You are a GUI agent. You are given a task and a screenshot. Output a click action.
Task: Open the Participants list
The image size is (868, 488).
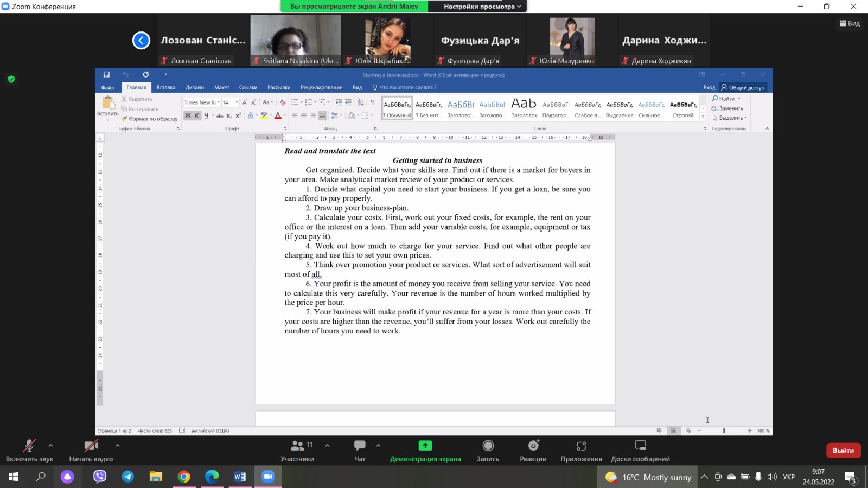pyautogui.click(x=297, y=451)
